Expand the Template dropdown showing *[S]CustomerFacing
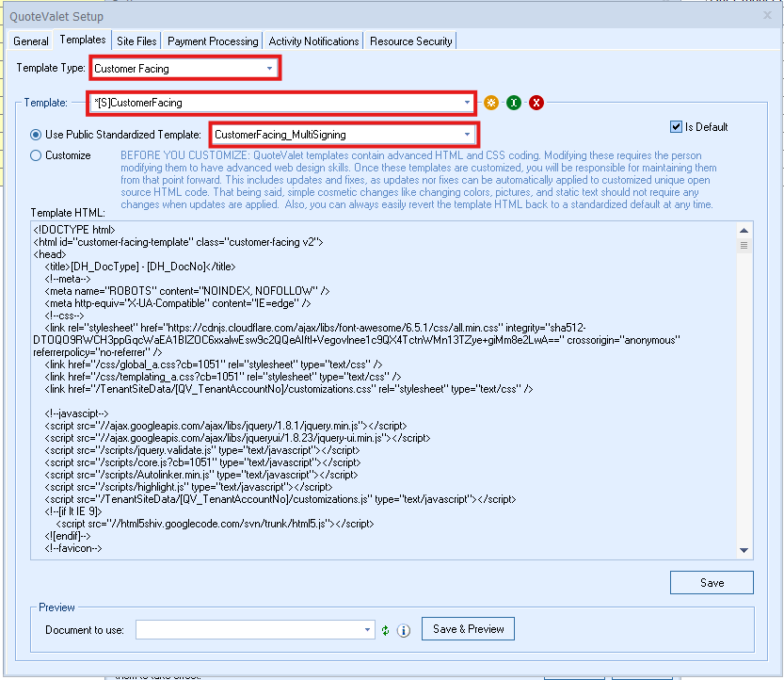The height and width of the screenshot is (680, 784). (467, 103)
